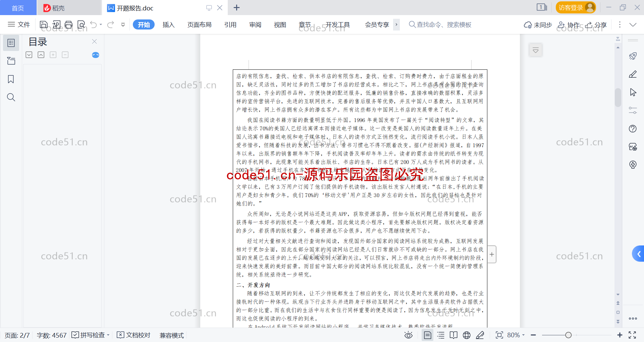Screen dimensions: 644x342
Task: Close the 目录 panel
Action: 94,41
